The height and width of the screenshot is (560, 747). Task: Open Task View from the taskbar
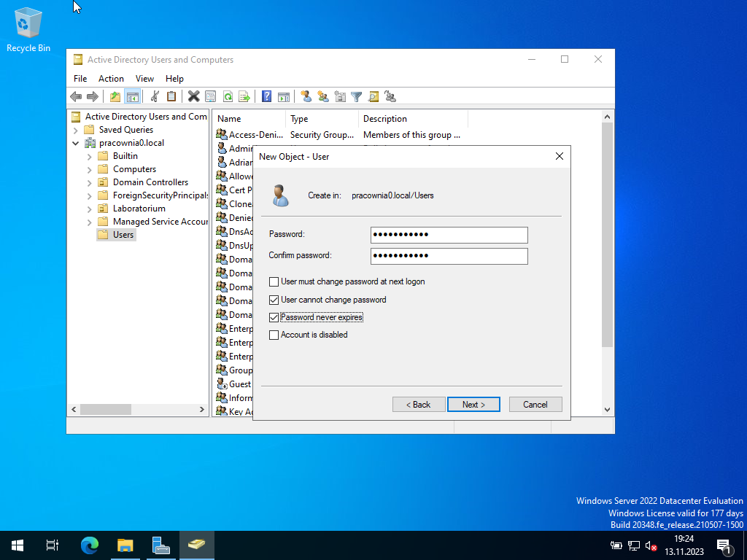click(x=53, y=545)
